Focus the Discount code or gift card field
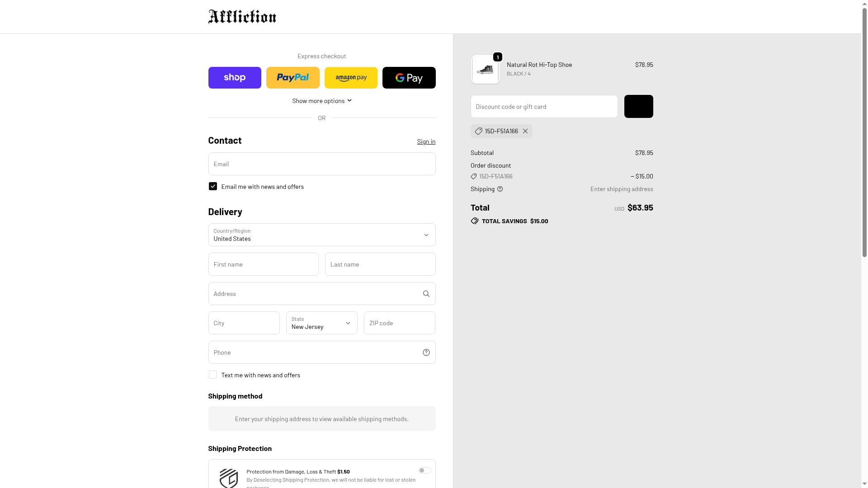This screenshot has width=868, height=488. 544,107
